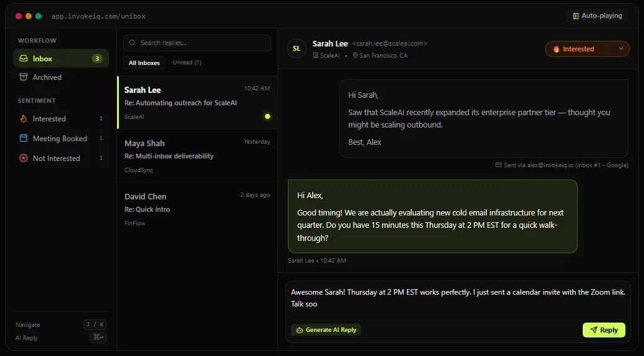Open the Inbox tray icon

[x=24, y=58]
